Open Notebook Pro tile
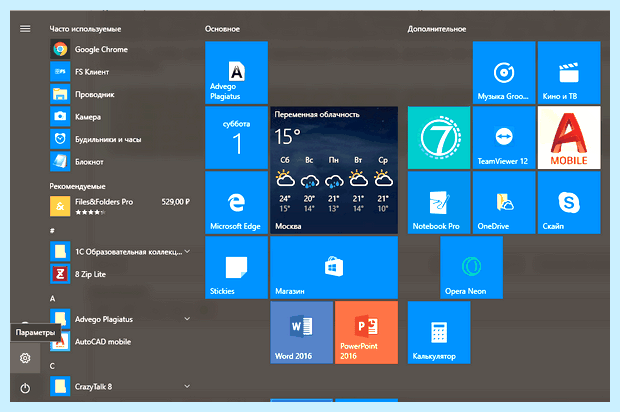 tap(439, 202)
